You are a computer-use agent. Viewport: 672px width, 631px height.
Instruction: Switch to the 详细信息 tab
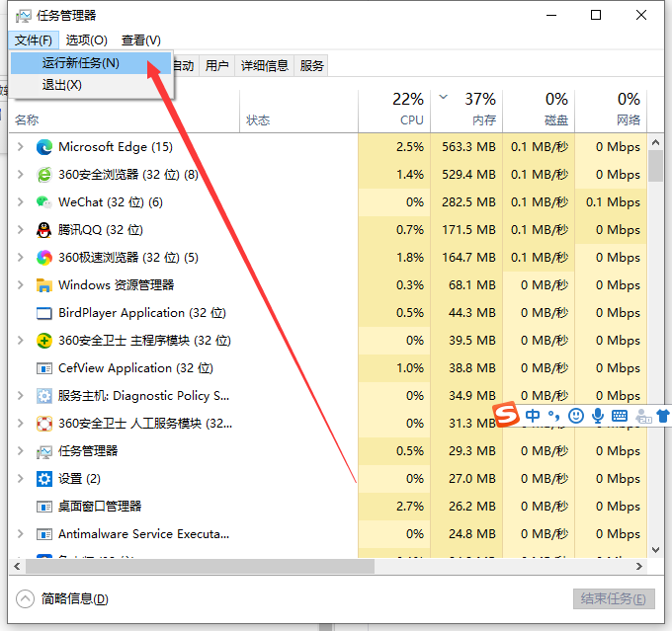264,66
